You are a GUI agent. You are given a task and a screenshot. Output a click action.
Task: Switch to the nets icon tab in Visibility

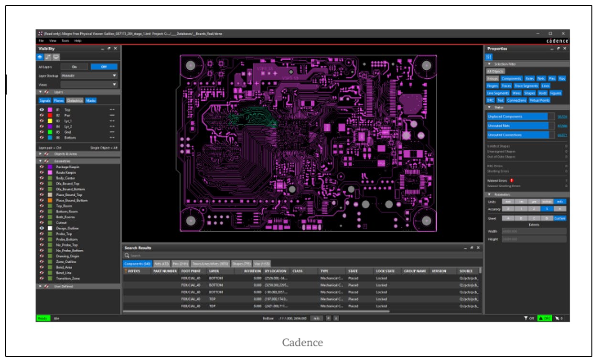pos(49,57)
